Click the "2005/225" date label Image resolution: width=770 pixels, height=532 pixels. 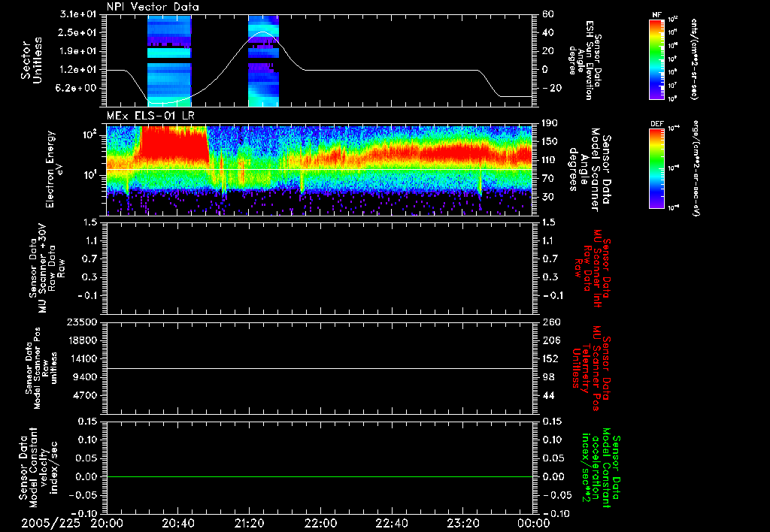point(50,524)
